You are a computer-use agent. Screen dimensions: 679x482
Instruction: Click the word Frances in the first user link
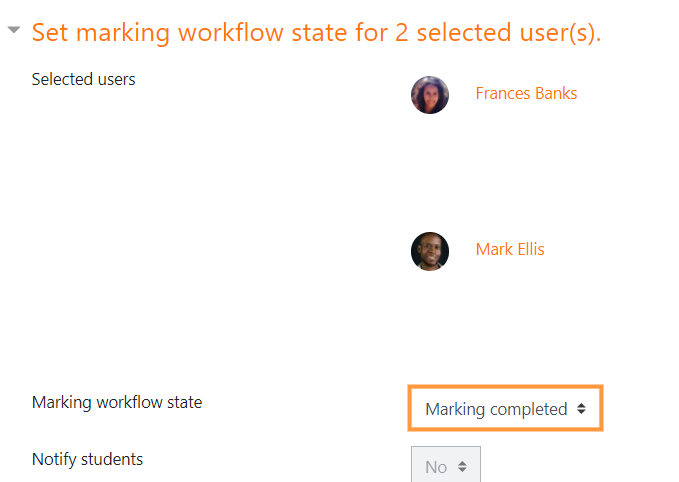[x=502, y=93]
